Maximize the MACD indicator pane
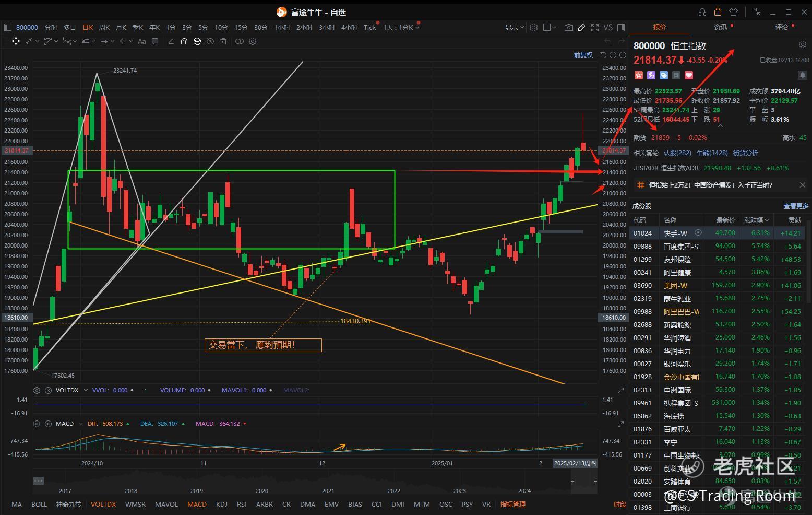 [620, 424]
